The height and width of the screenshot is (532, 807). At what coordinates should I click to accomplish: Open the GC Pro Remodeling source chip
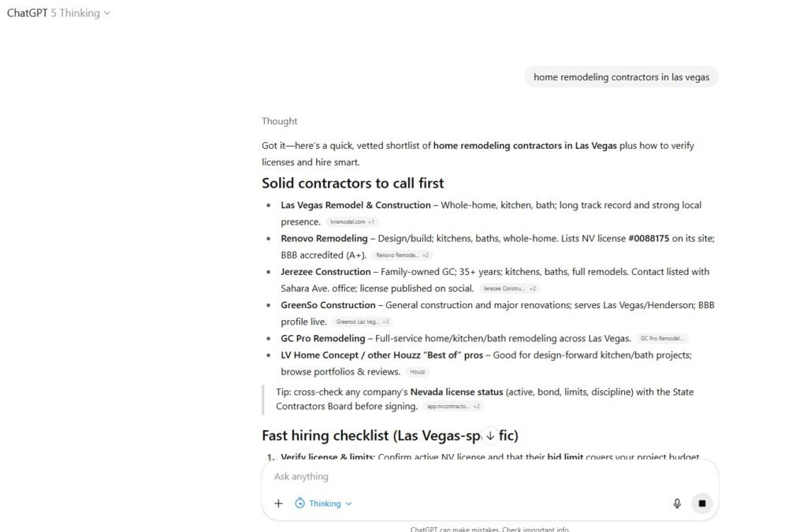coord(662,339)
